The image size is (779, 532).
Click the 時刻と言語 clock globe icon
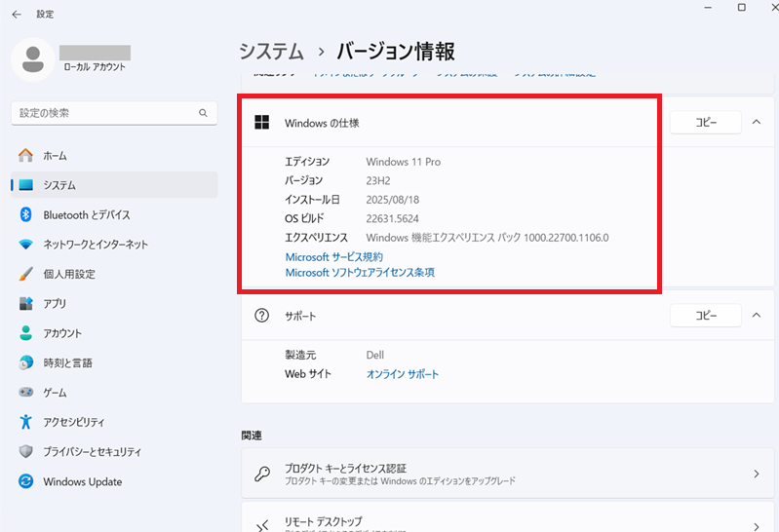pos(25,362)
